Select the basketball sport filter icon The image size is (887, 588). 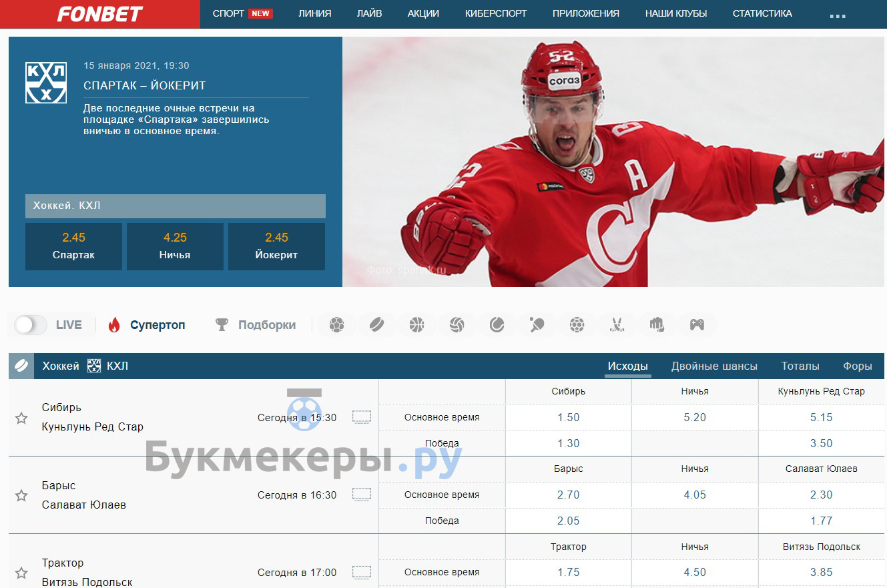417,325
